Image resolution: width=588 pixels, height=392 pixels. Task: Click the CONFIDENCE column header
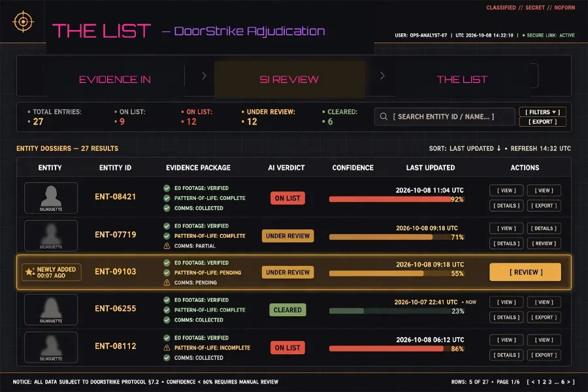pyautogui.click(x=353, y=168)
